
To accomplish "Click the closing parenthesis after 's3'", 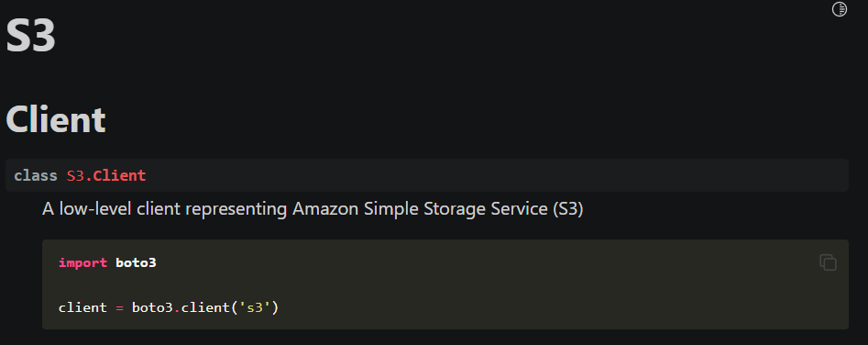I will click(x=274, y=307).
